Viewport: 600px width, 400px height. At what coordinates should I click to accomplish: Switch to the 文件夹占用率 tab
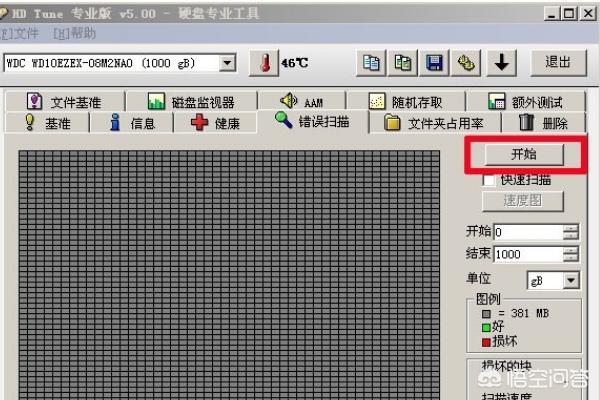[x=435, y=123]
